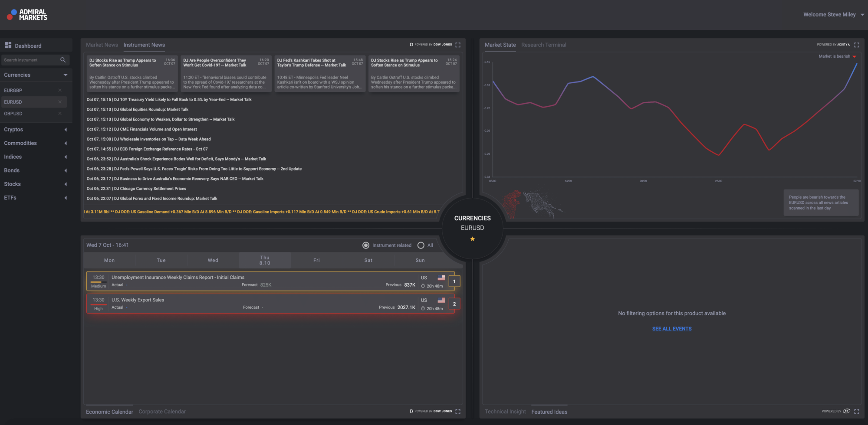Maximize the Featured Ideas panel
Viewport: 868px width, 425px height.
[856, 412]
